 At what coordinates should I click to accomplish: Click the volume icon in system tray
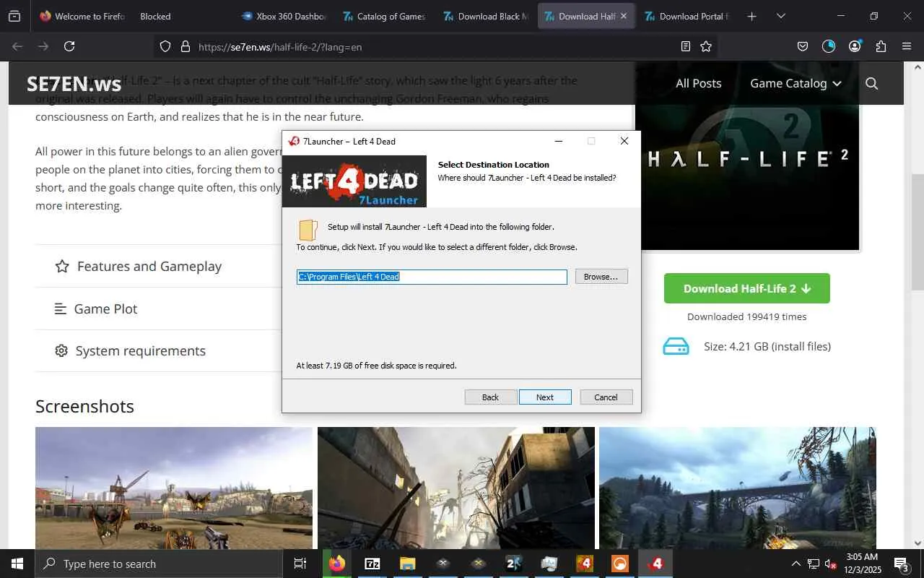[830, 564]
